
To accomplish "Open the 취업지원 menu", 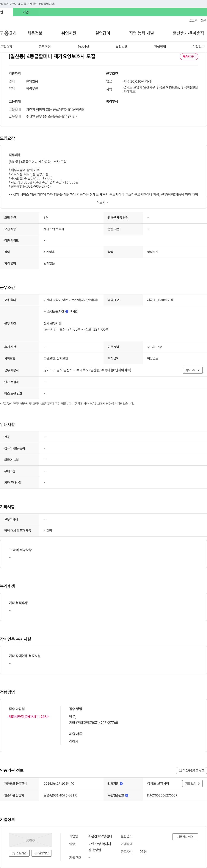I will [69, 33].
